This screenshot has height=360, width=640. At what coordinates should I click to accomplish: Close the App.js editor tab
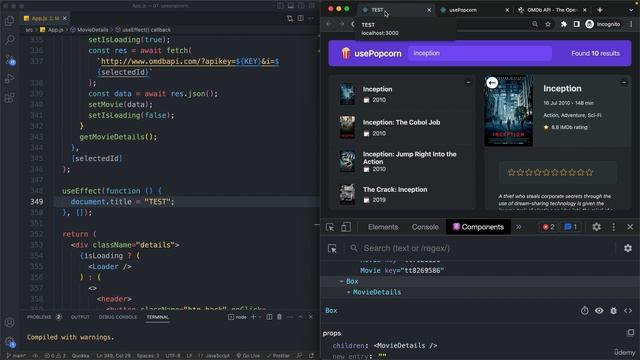tap(64, 18)
